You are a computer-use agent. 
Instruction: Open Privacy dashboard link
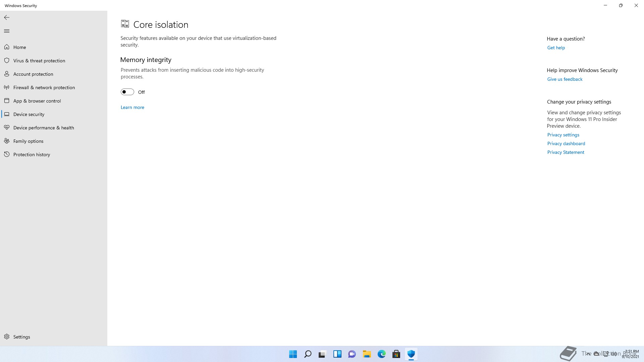click(566, 143)
